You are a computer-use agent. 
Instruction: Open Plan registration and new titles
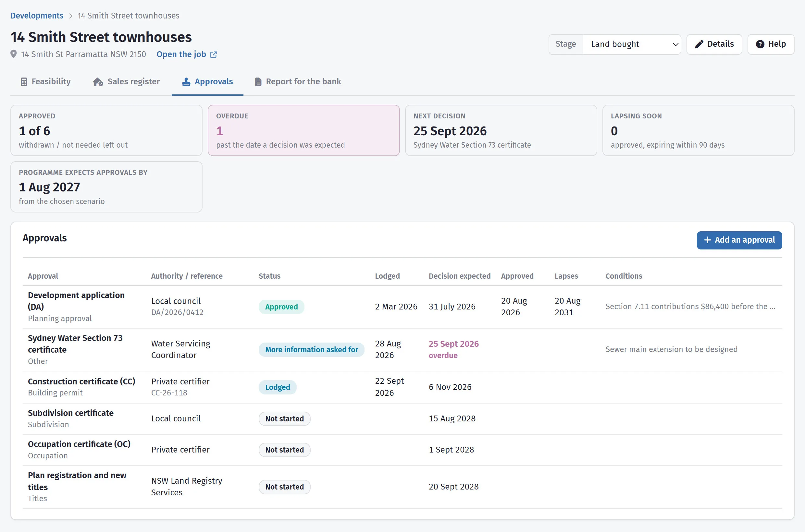click(x=402, y=487)
